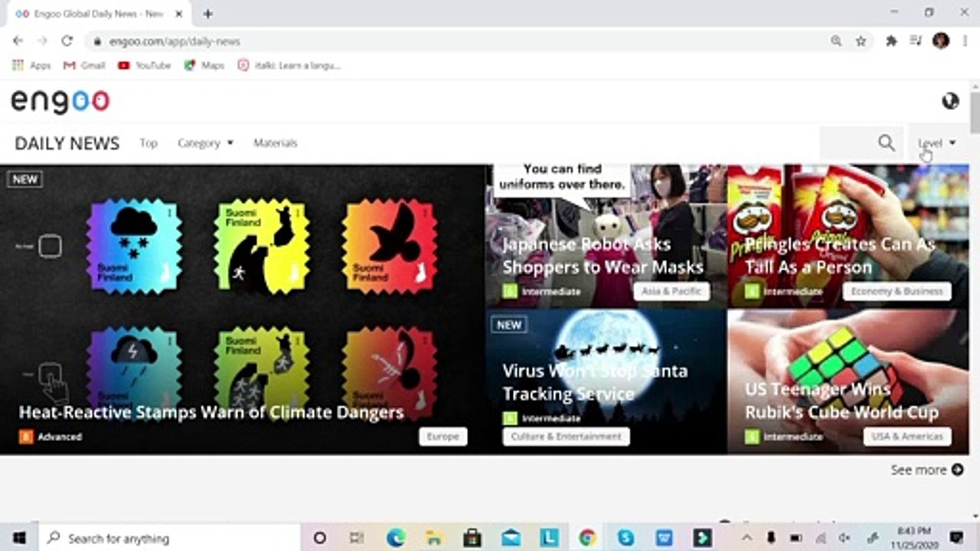Open Maps bookmark

(x=204, y=66)
